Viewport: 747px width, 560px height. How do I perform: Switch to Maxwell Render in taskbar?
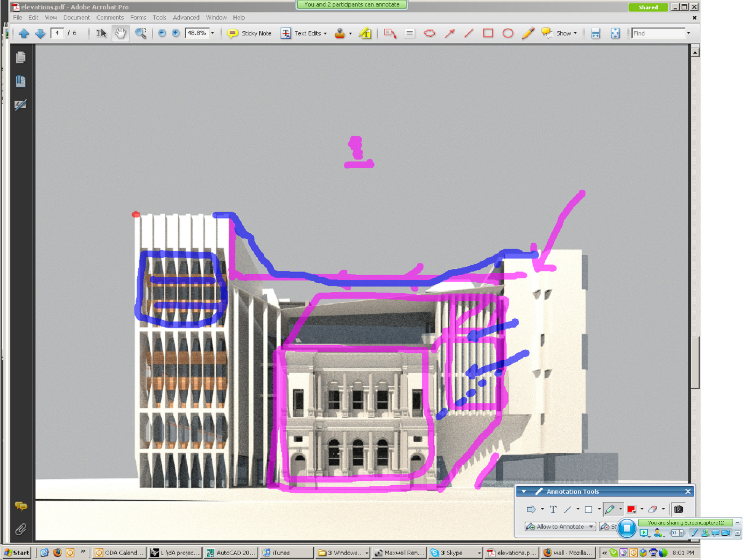[x=400, y=553]
